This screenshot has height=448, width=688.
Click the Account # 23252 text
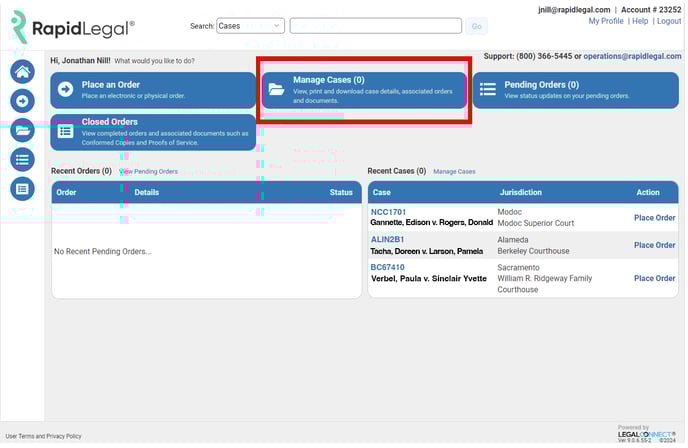651,10
